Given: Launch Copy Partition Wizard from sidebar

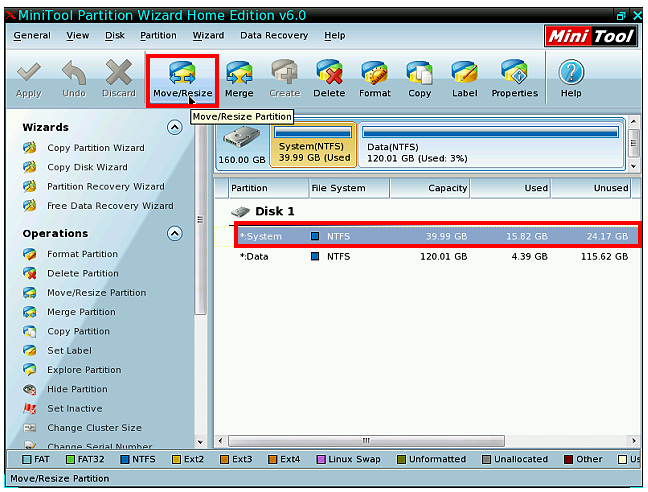Looking at the screenshot, I should (84, 148).
